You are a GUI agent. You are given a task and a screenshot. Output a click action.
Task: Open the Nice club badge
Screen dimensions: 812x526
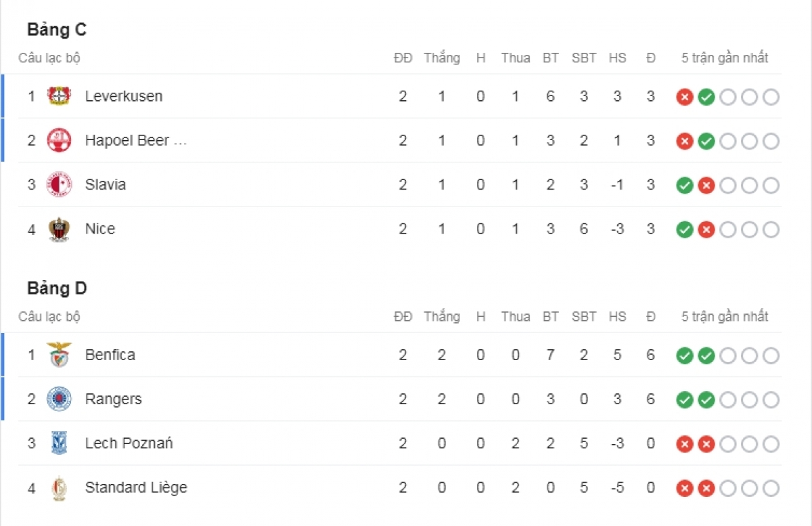click(x=60, y=229)
